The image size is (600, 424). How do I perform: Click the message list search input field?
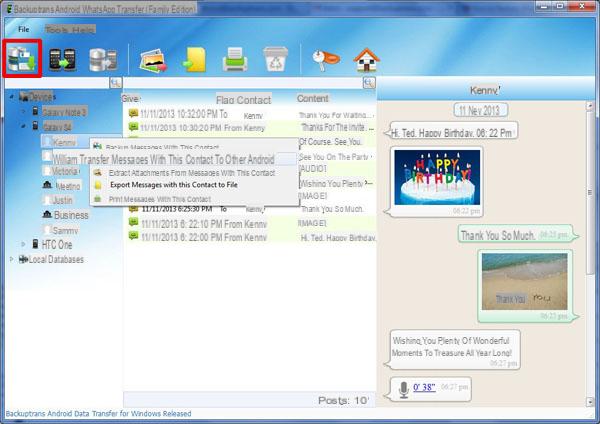(x=243, y=83)
